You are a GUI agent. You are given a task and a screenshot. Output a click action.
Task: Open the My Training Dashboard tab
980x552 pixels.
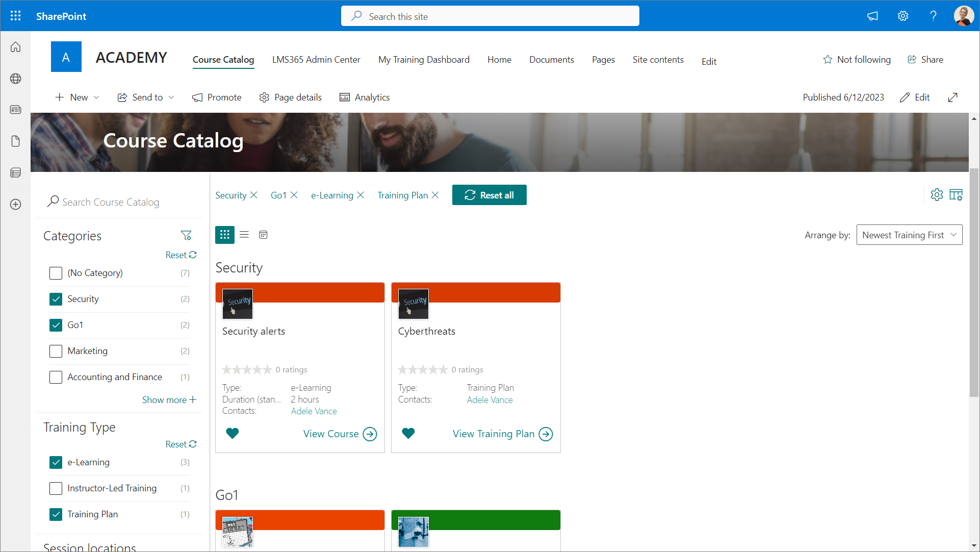(424, 60)
